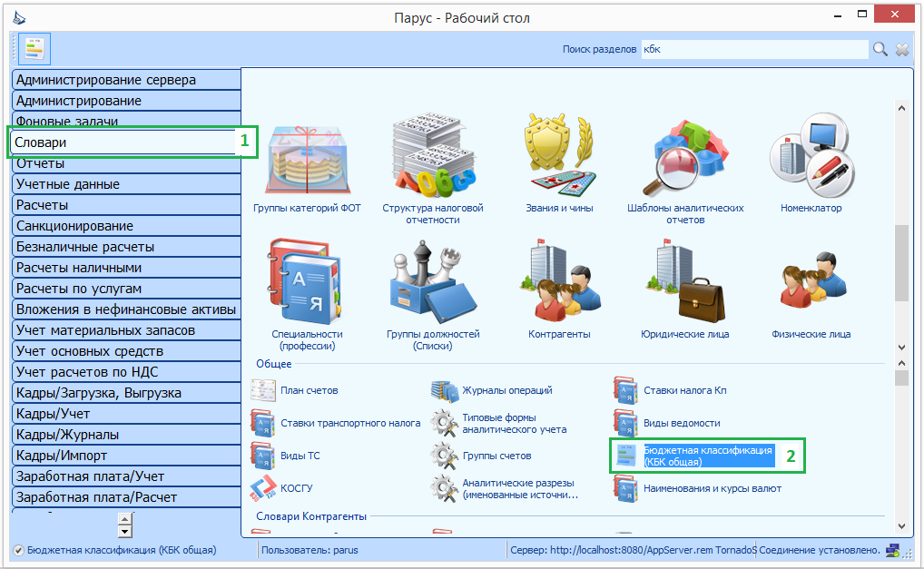
Task: Select Кадры/Учет menu item
Action: (x=126, y=414)
